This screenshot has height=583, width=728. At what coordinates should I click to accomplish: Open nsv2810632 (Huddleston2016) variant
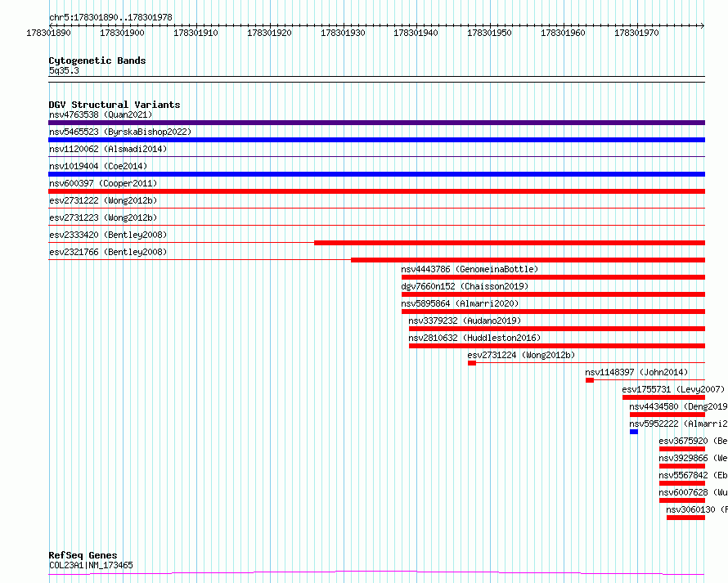tap(474, 338)
